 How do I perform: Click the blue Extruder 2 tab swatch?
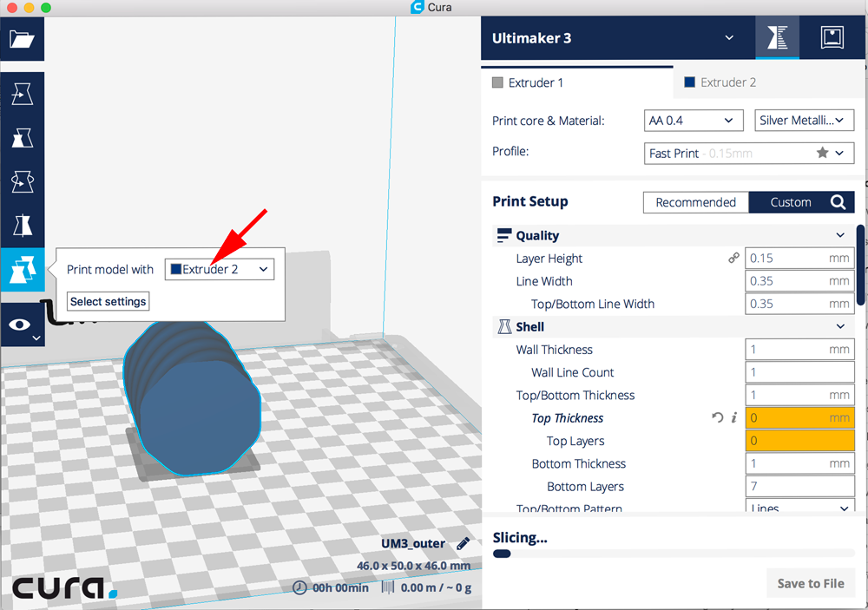(x=689, y=82)
